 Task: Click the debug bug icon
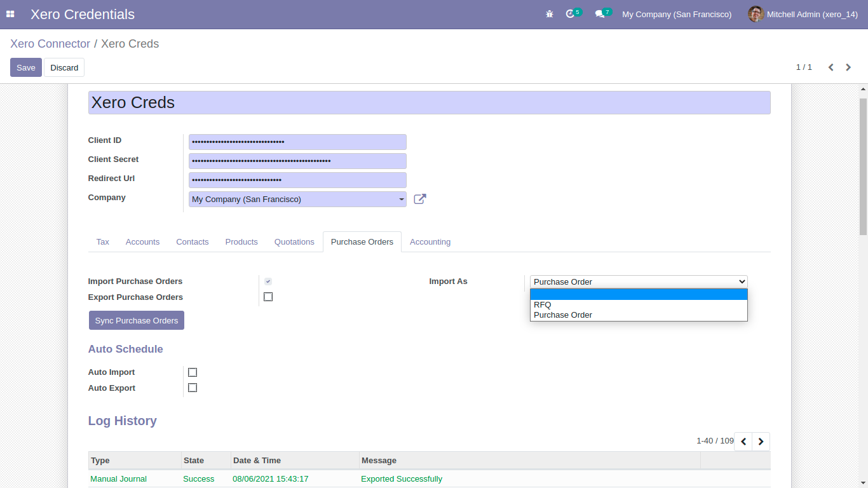tap(550, 14)
